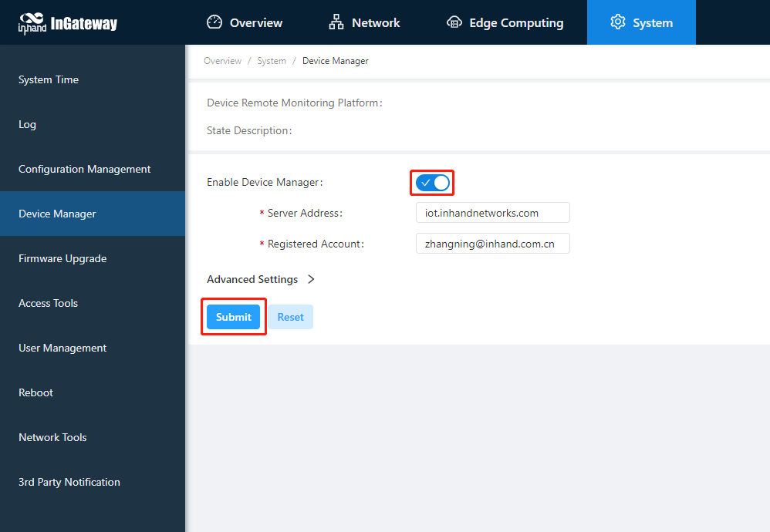Click the Network topology icon
This screenshot has height=532, width=770.
click(x=336, y=22)
